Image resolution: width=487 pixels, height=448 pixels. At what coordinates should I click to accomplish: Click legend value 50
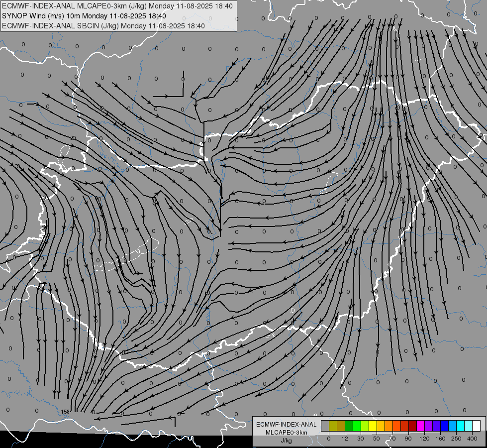coord(377,439)
